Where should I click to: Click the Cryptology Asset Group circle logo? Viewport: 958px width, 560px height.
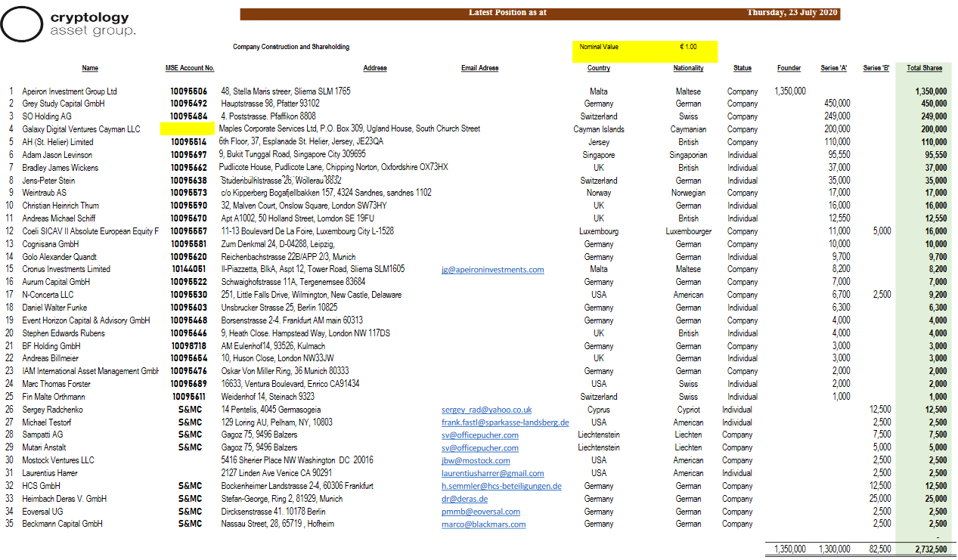pos(21,24)
